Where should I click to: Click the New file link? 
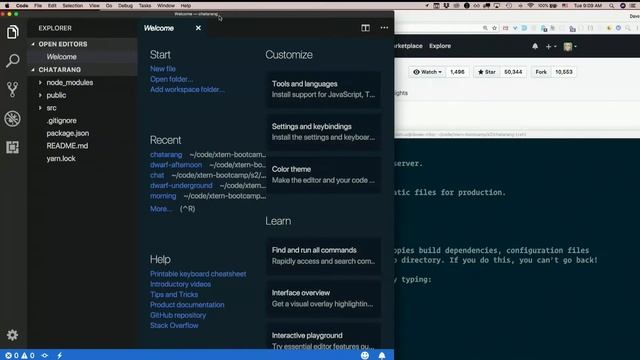tap(163, 69)
